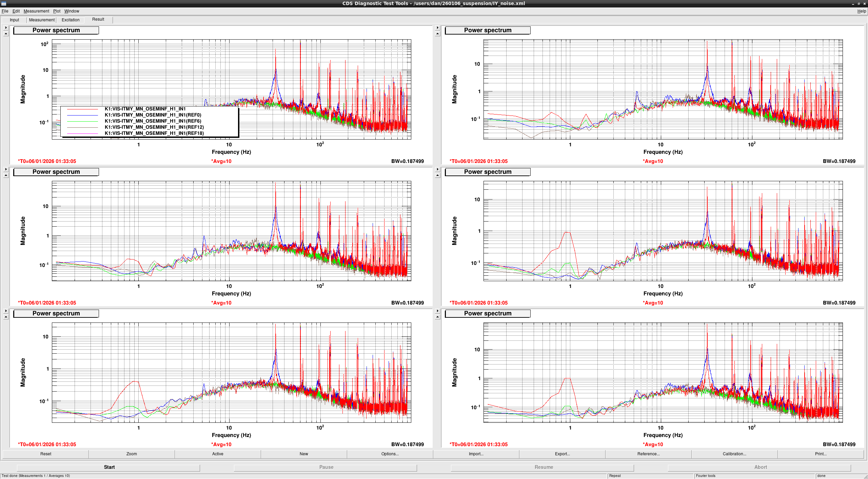Click the Reference... button
Screen dimensions: 868x479
pyautogui.click(x=648, y=454)
